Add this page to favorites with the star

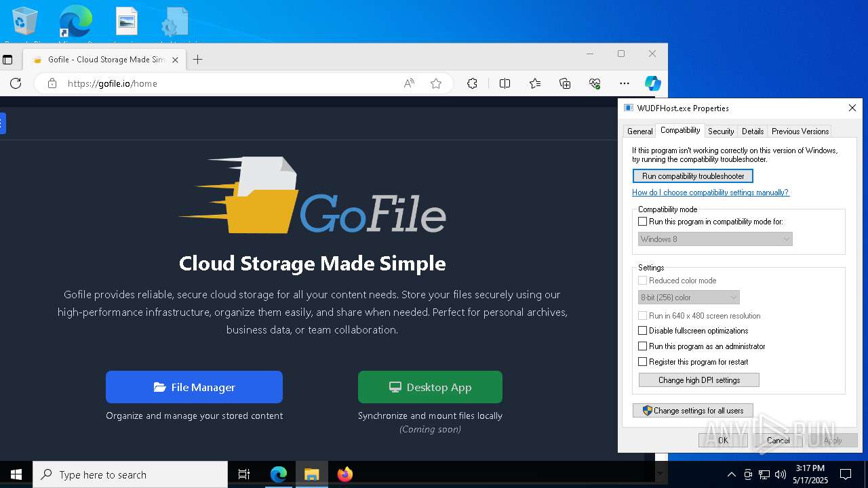[x=436, y=83]
